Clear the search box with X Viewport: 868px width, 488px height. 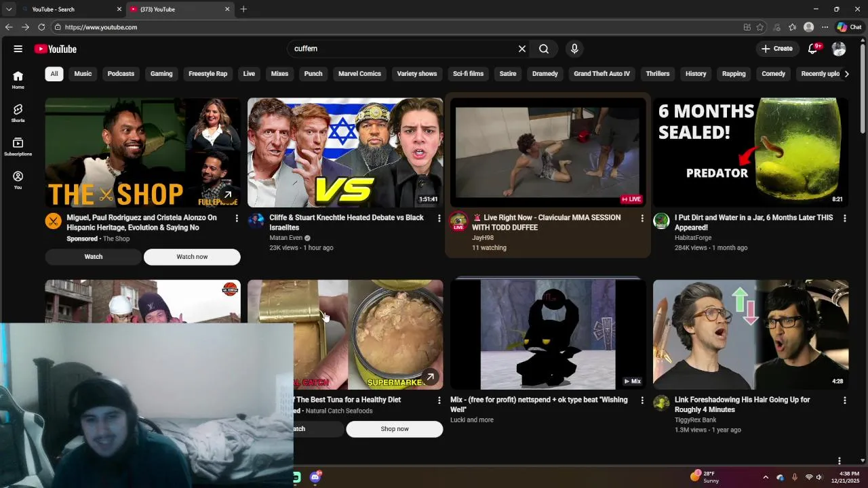click(x=522, y=49)
